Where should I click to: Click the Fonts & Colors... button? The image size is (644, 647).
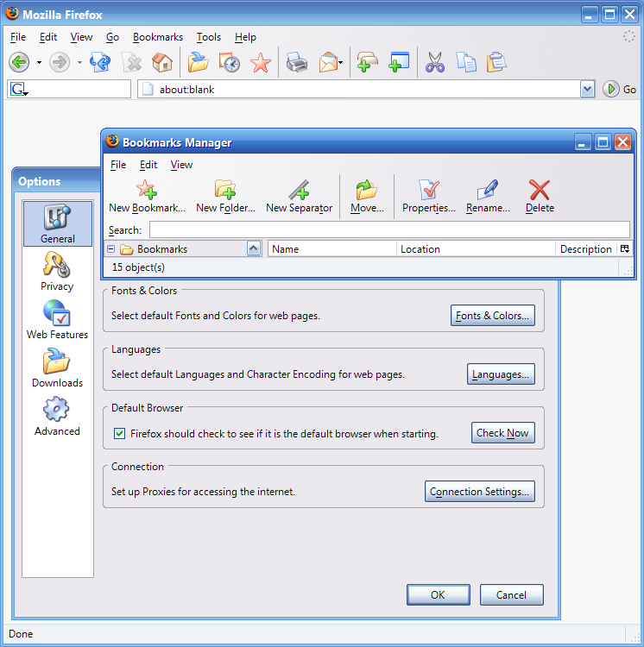pos(492,316)
